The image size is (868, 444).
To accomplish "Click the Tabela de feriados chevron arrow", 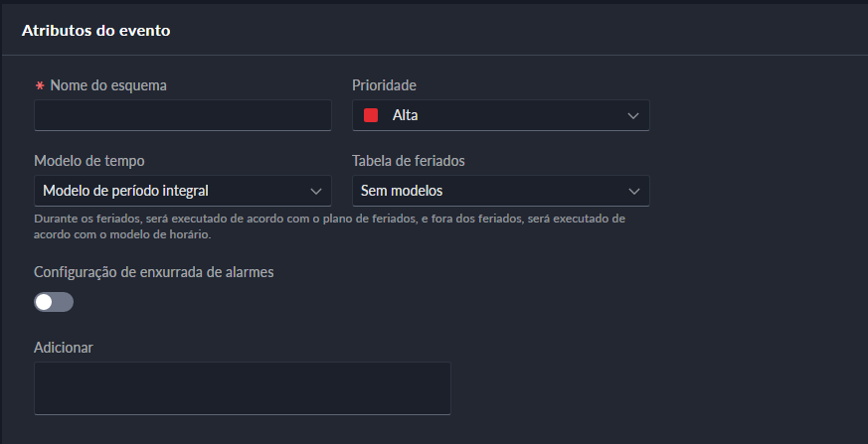I will click(633, 191).
